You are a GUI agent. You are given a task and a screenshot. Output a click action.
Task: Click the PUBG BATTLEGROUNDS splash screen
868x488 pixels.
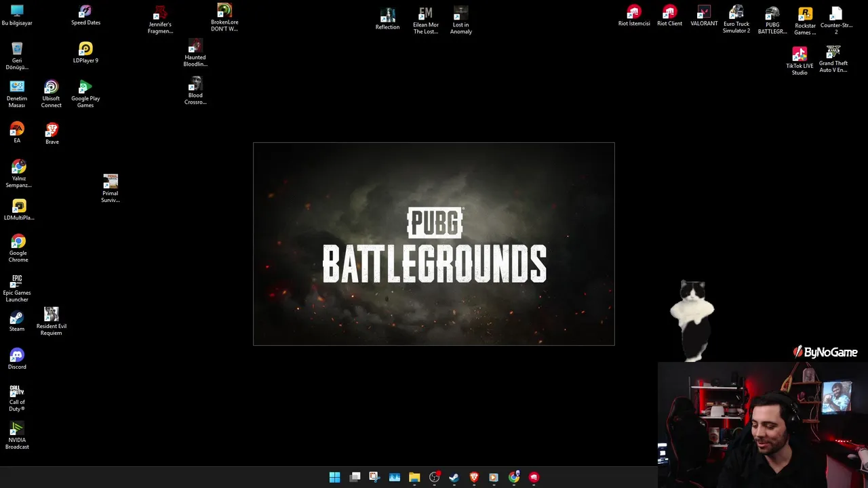tap(434, 244)
